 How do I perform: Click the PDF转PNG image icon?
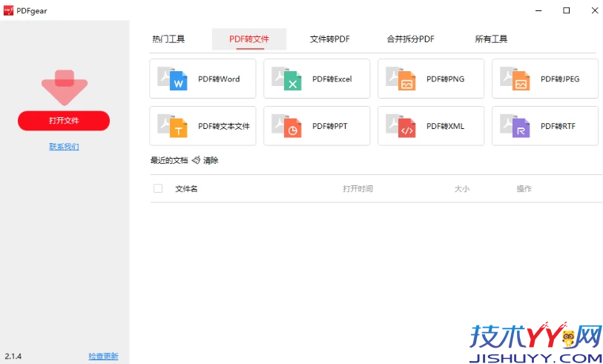click(401, 79)
